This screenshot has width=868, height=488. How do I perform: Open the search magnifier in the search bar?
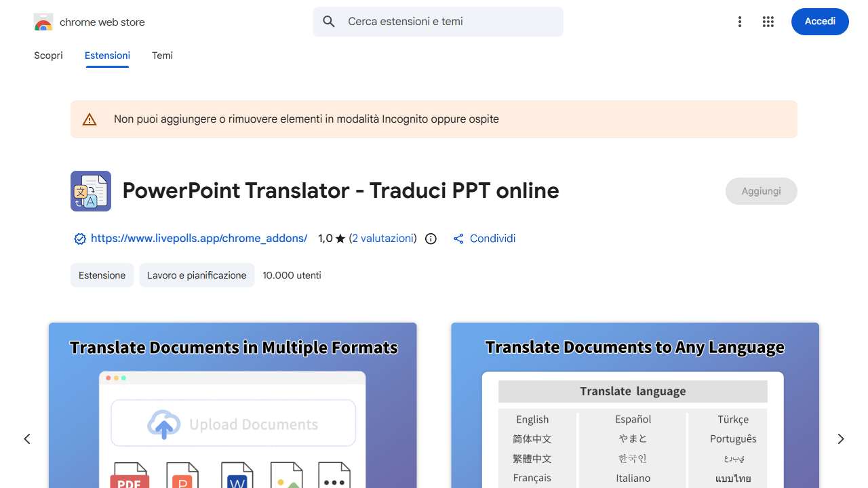(328, 21)
